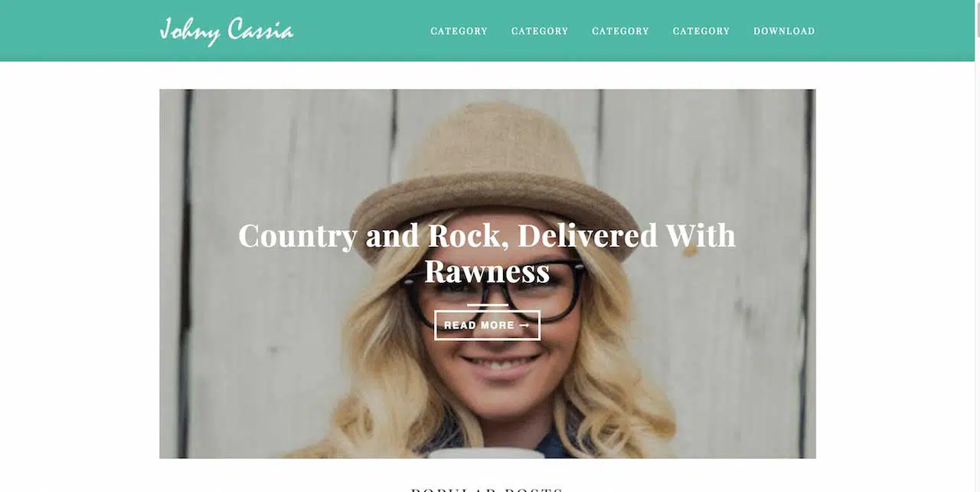Open the DOWNLOAD menu link
Viewport: 980px width, 492px height.
784,31
